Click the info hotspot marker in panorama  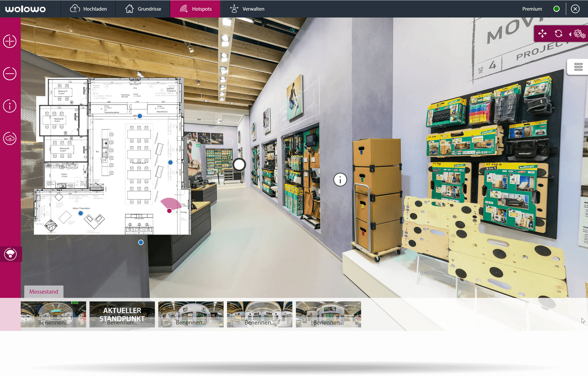pyautogui.click(x=340, y=179)
